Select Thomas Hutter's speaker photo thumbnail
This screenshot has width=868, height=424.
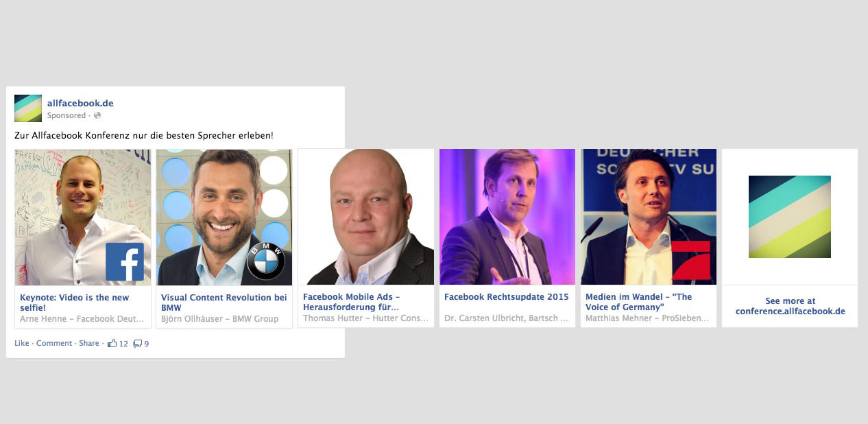366,217
